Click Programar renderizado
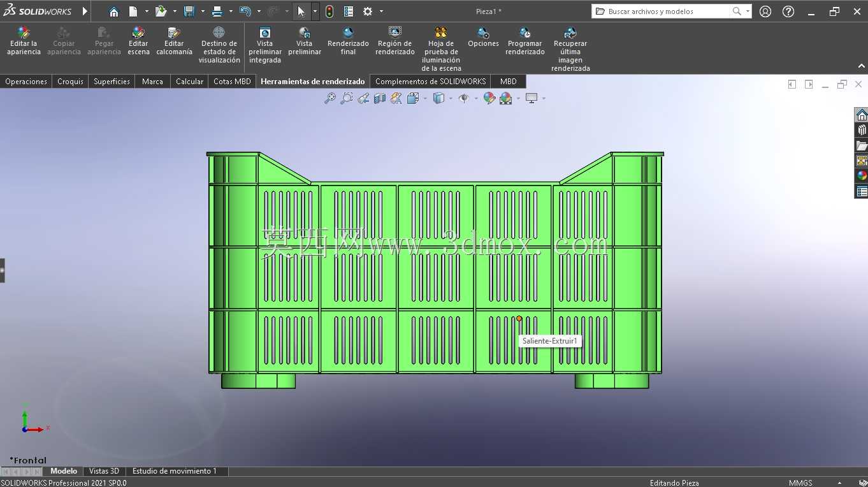 (x=525, y=41)
